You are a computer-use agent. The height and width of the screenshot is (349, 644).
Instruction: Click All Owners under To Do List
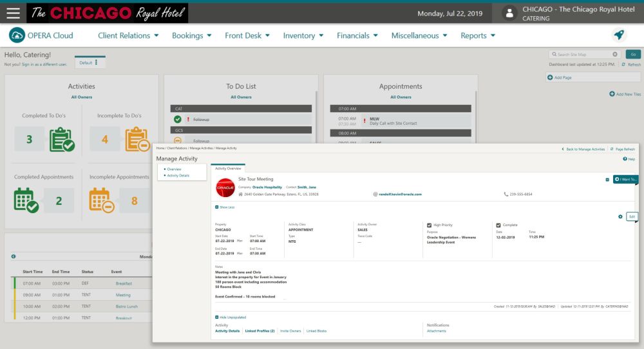[241, 97]
